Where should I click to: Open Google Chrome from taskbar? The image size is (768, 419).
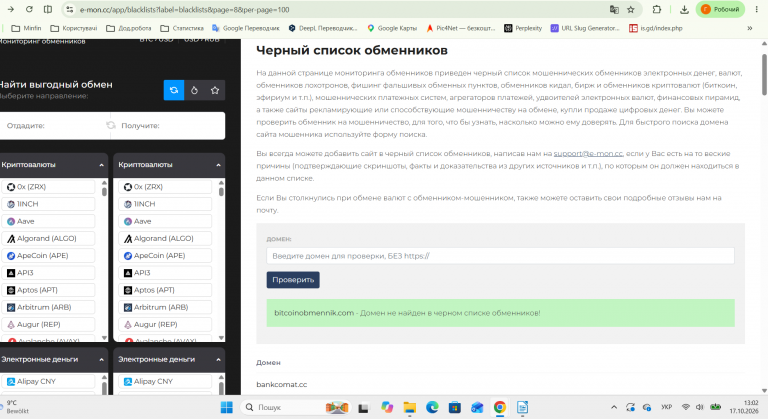coord(500,407)
